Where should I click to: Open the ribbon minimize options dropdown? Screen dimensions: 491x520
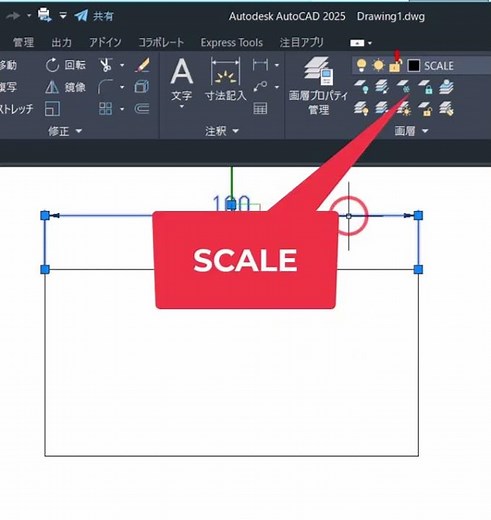click(370, 43)
